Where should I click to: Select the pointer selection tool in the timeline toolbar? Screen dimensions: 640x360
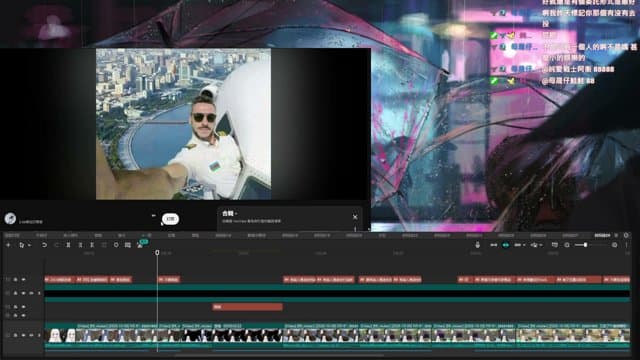pyautogui.click(x=21, y=245)
